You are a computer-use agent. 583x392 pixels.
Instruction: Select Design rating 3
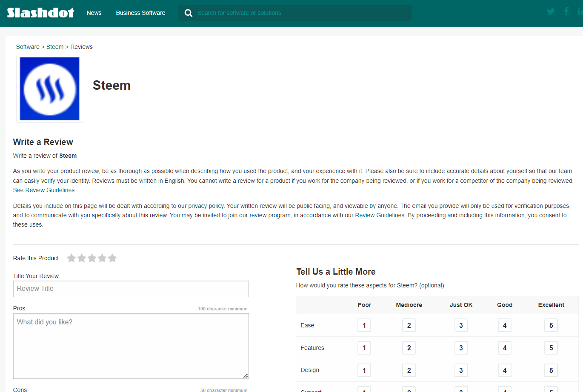[461, 370]
